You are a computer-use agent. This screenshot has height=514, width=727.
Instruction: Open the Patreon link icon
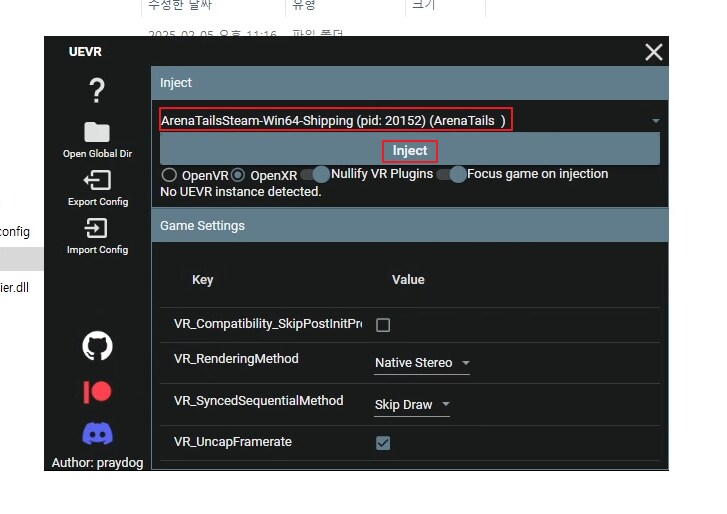[x=97, y=391]
